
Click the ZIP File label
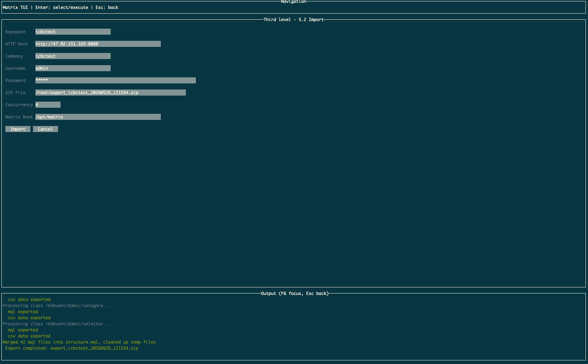point(15,93)
